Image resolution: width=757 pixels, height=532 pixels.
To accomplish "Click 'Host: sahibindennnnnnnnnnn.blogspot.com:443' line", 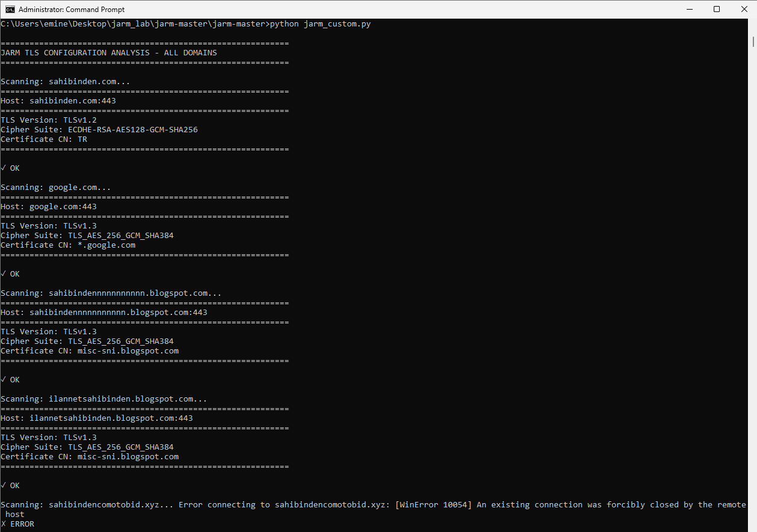I will point(104,313).
